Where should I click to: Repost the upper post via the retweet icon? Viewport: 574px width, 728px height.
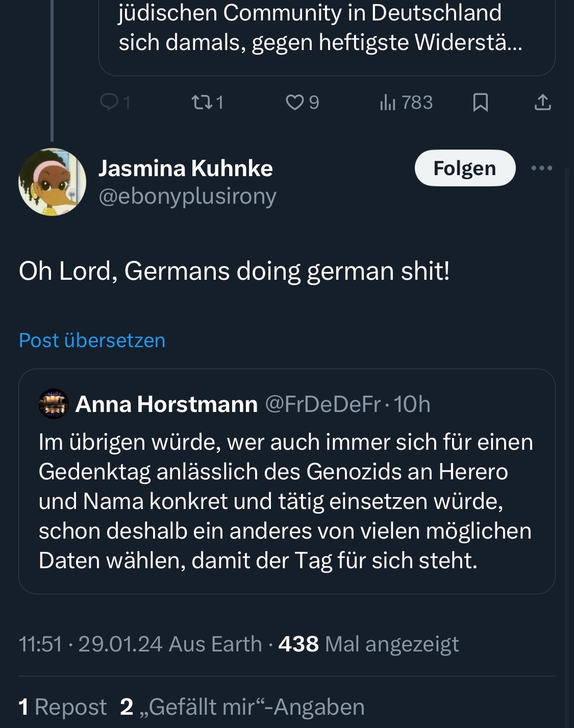point(200,103)
